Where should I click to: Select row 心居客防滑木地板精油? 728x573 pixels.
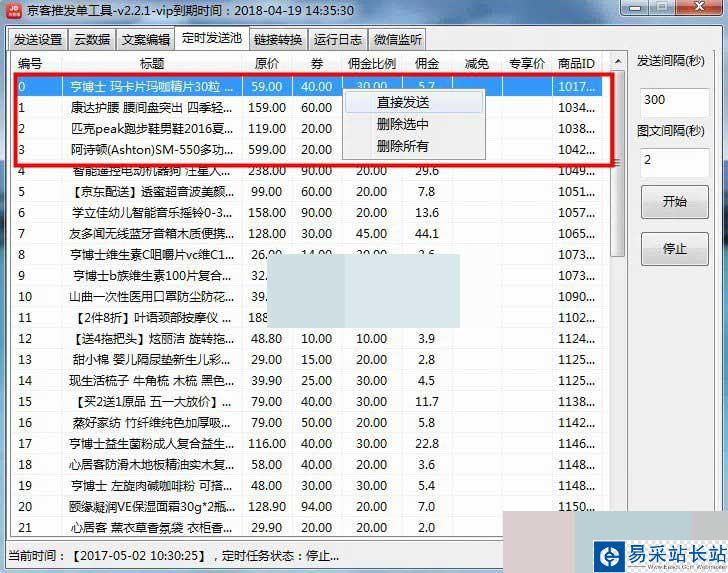(309, 464)
